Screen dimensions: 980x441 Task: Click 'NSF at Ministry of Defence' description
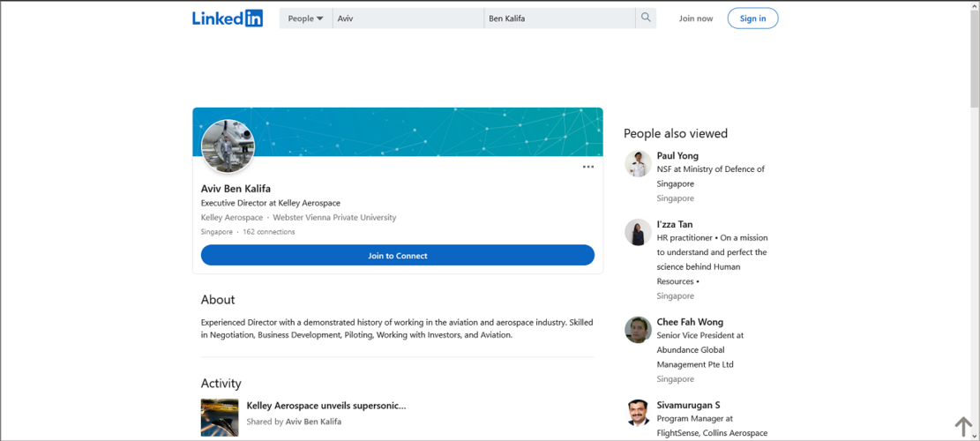pyautogui.click(x=711, y=176)
